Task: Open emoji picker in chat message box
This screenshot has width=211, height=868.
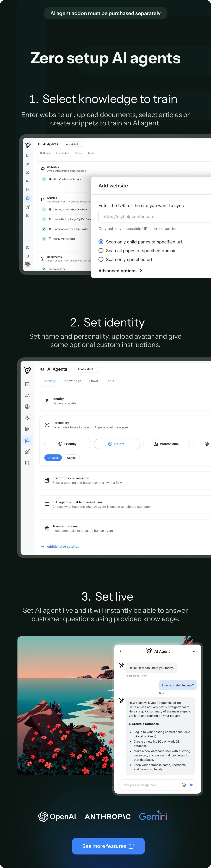Action: [x=184, y=785]
